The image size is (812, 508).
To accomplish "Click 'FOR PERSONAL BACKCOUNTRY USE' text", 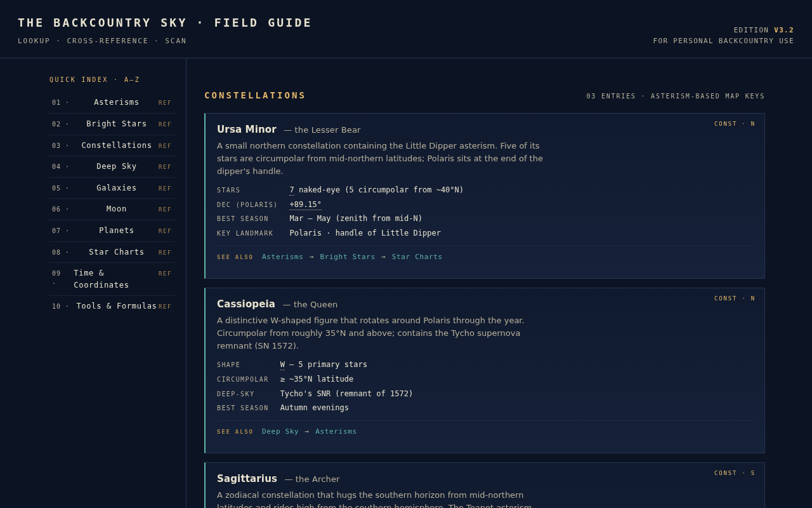I will [x=724, y=41].
